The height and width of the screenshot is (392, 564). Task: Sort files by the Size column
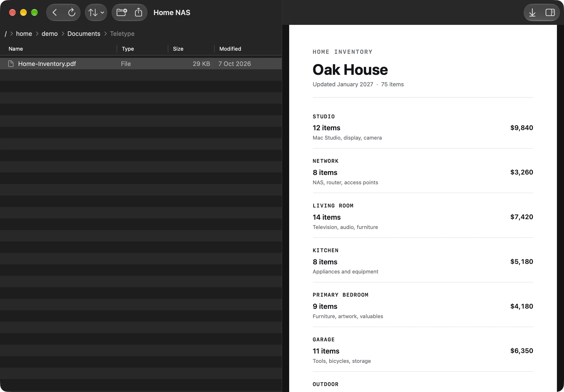(x=178, y=49)
